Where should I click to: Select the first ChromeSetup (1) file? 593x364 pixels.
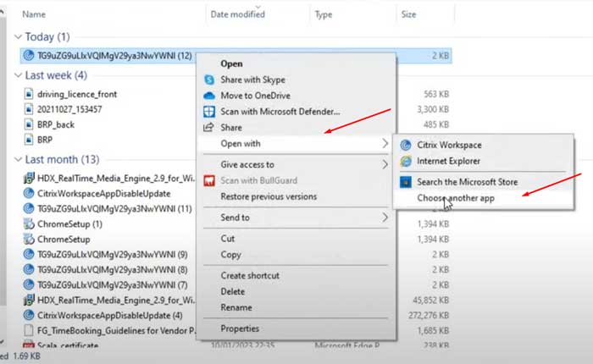69,224
